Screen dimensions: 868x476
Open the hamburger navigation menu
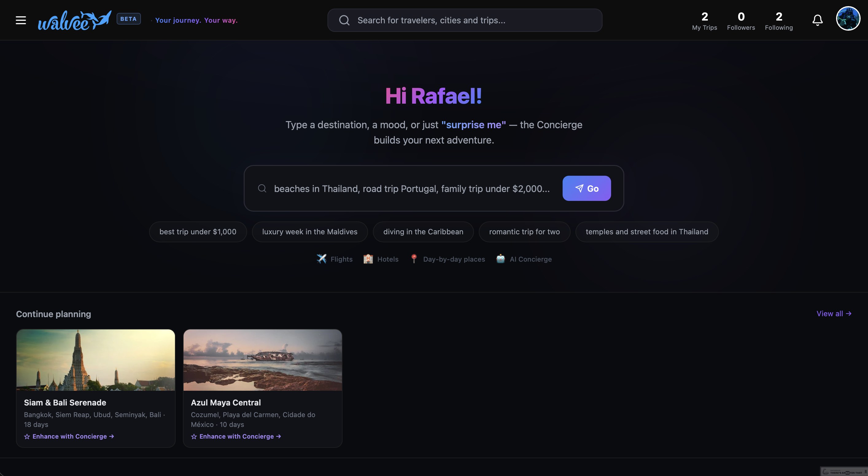(x=21, y=20)
